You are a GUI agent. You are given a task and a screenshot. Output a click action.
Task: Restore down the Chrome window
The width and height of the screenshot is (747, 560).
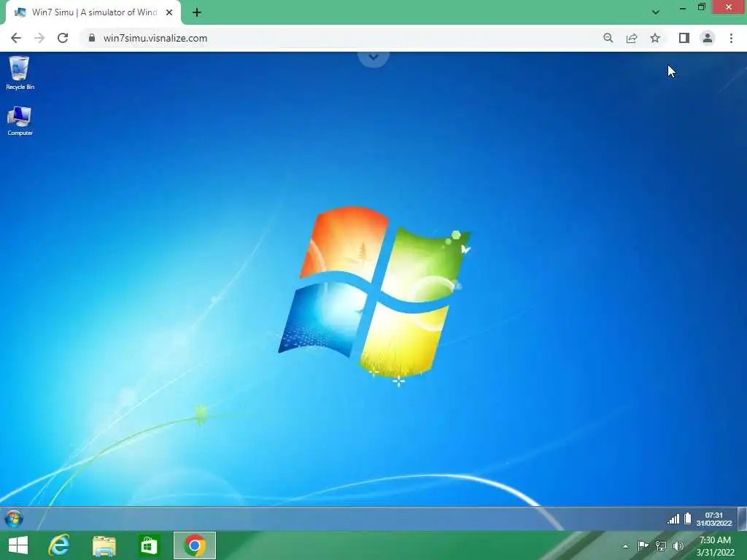pos(701,7)
